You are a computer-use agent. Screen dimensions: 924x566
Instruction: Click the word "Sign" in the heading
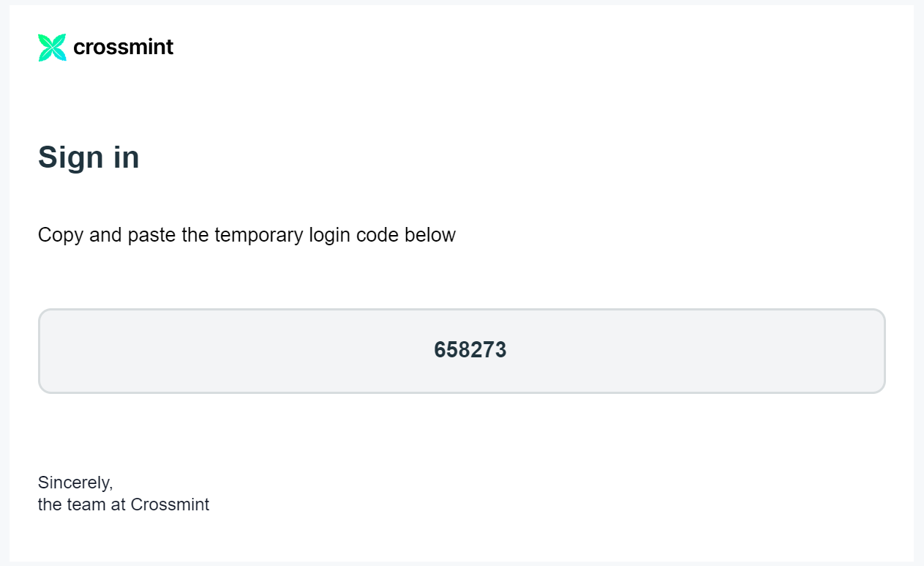click(70, 157)
